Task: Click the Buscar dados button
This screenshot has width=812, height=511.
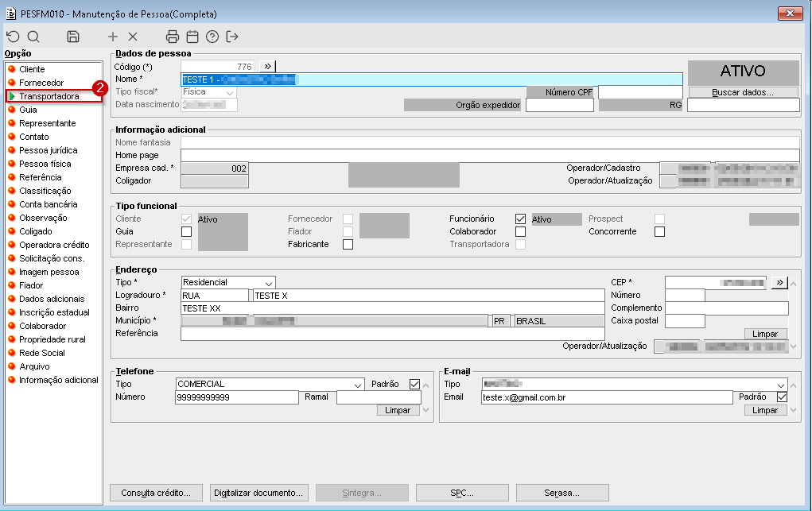Action: (743, 92)
